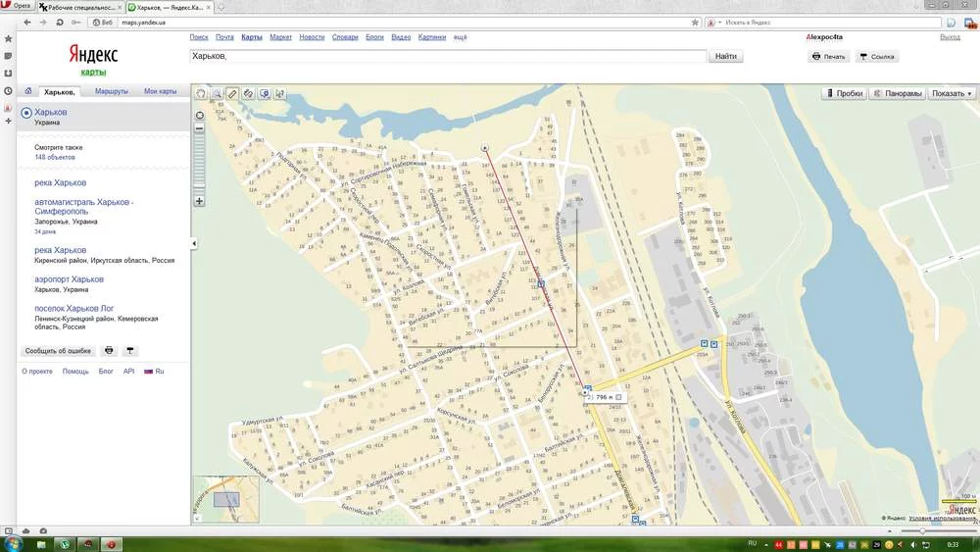Screen dimensions: 980x552
Task: Switch to the Маршруты tab
Action: click(x=112, y=91)
